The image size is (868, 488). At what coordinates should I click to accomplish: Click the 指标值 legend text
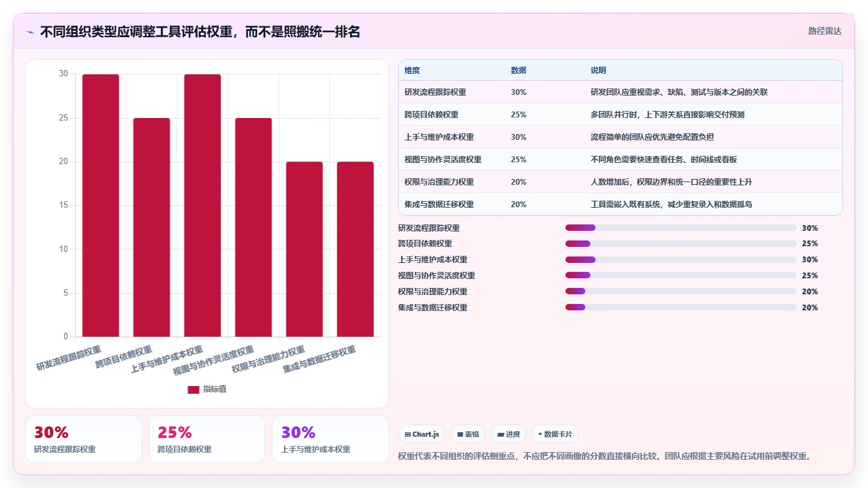(x=215, y=390)
